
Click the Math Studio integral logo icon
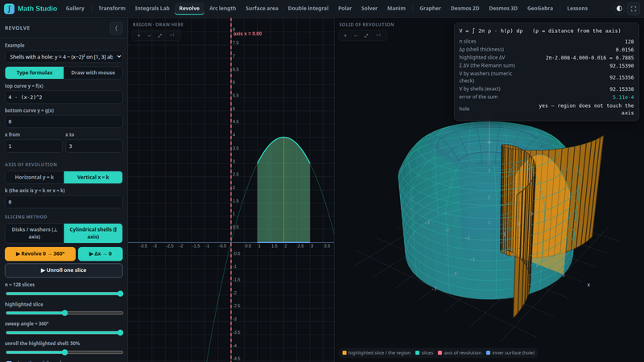[x=9, y=8]
